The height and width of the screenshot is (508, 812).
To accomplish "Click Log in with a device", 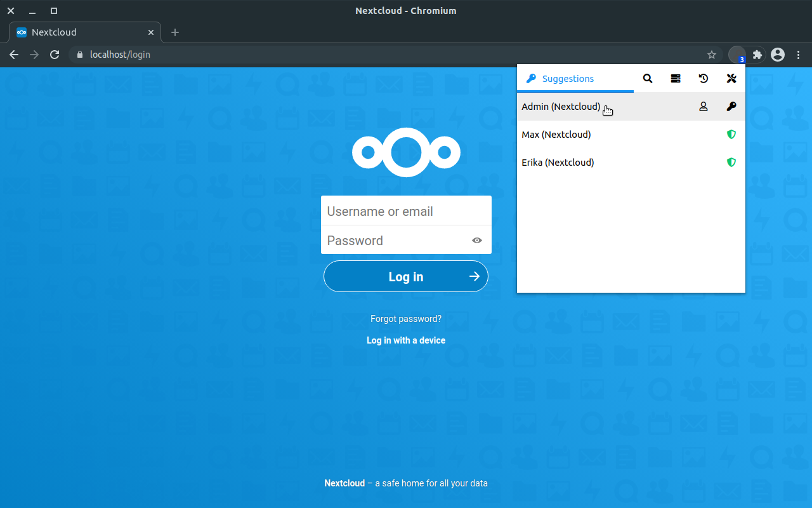I will 405,340.
